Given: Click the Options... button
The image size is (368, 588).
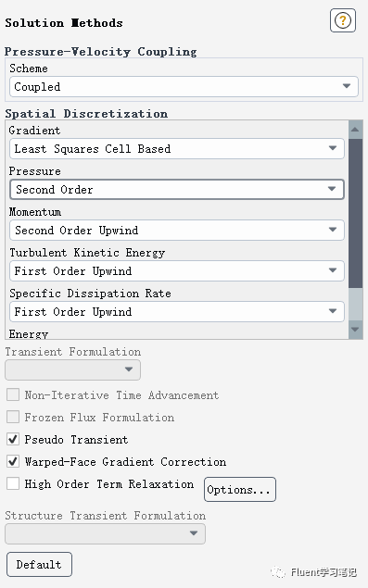Looking at the screenshot, I should [240, 489].
